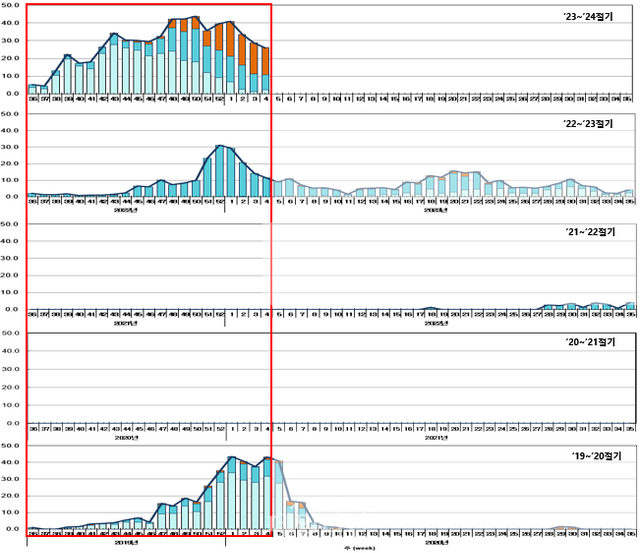
Task: Click the 0.0 y-axis label of the '21~'22 chart
Action: (x=13, y=310)
